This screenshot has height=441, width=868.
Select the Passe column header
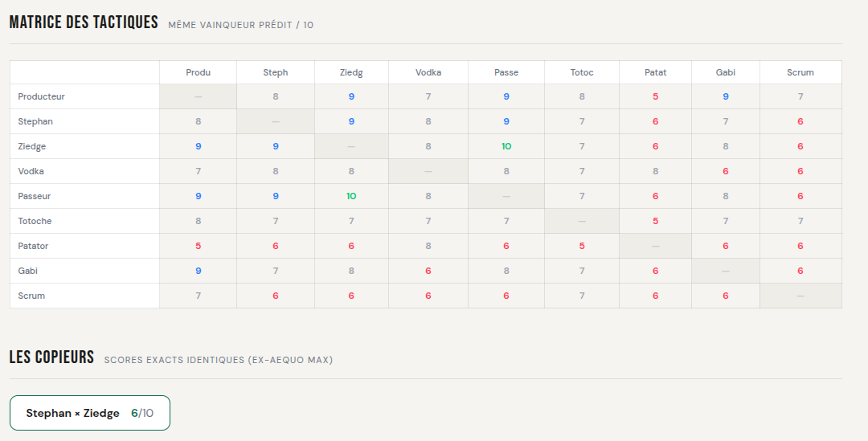coord(506,72)
